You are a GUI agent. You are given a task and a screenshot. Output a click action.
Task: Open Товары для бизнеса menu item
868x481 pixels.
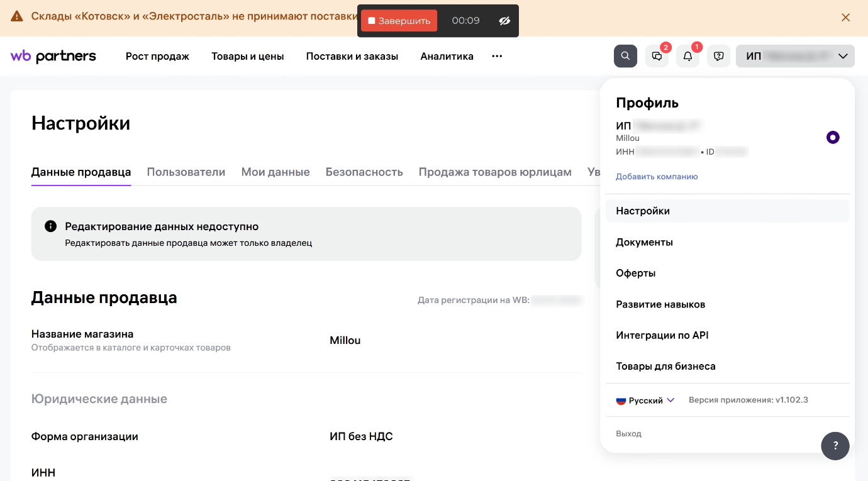point(727,366)
